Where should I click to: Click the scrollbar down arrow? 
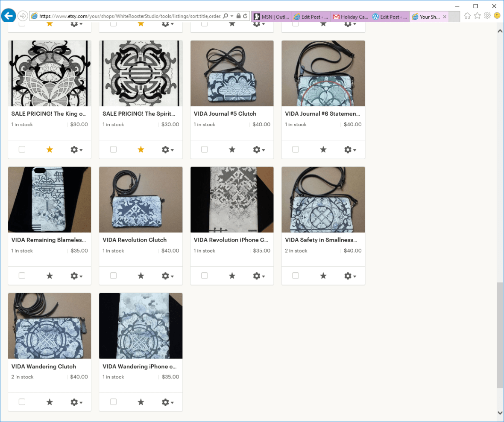499,413
